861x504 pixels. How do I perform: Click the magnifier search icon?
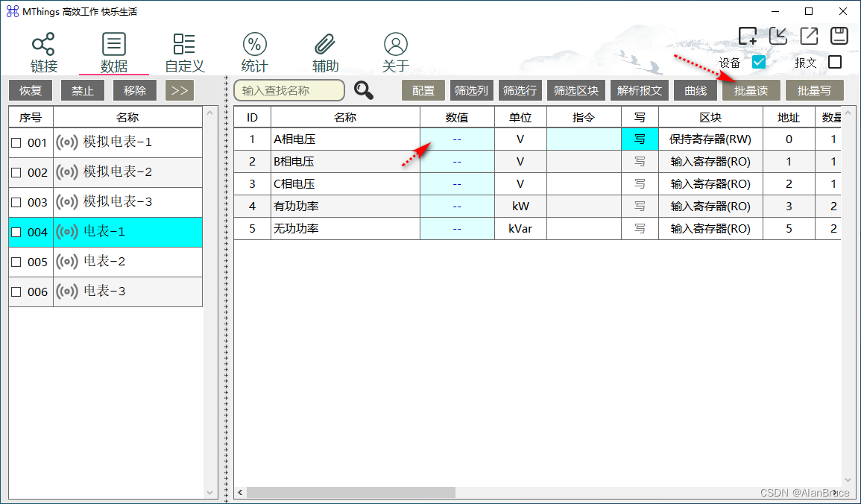pos(364,90)
